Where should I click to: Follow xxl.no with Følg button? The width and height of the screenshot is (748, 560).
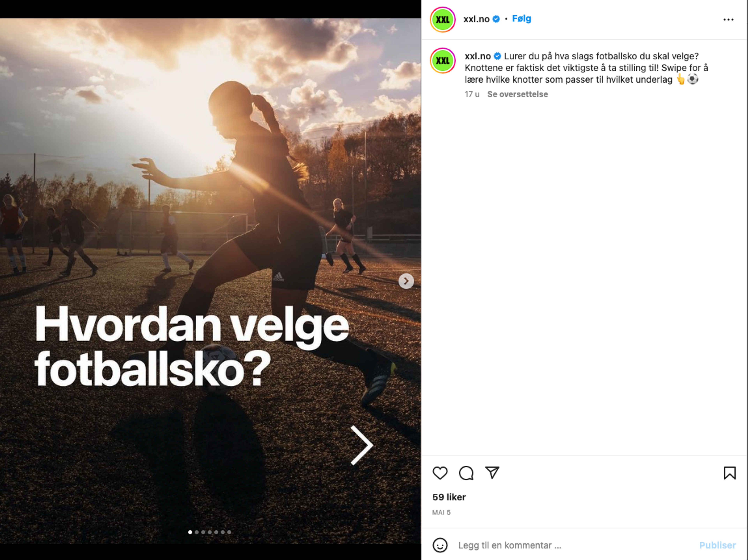[521, 18]
